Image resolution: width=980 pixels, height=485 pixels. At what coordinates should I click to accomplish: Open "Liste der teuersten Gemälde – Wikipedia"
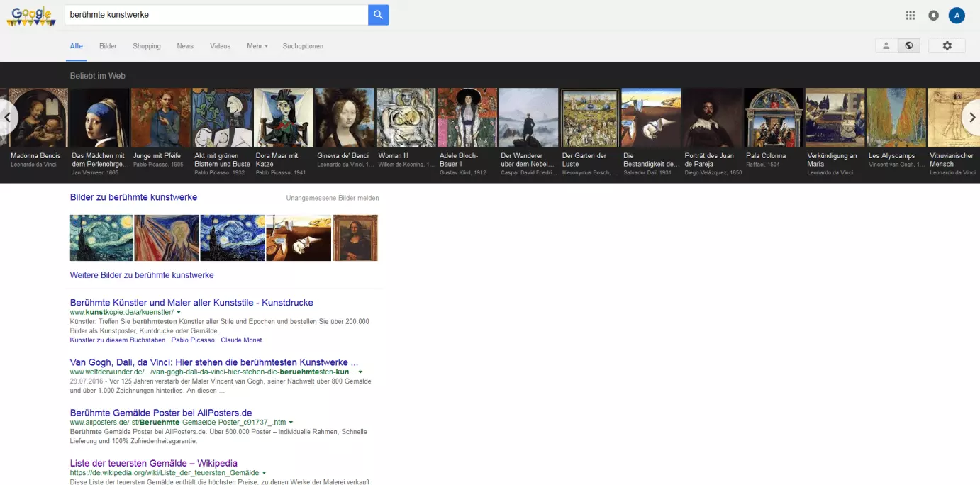[154, 463]
